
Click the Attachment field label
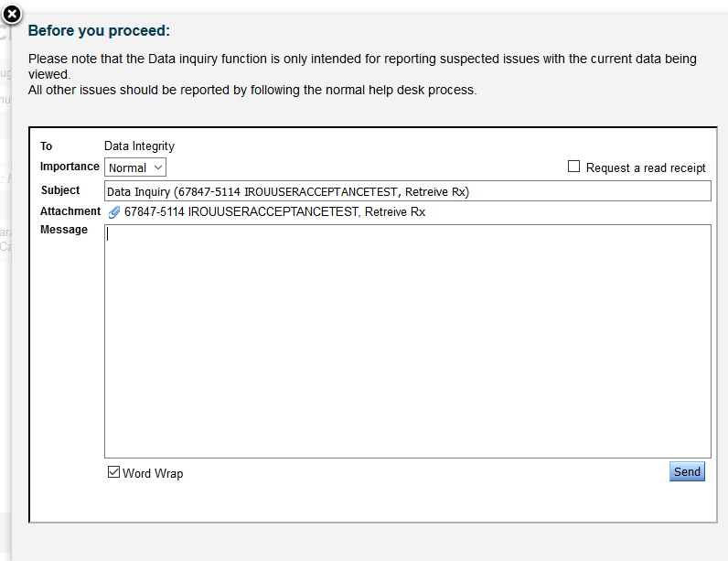(70, 211)
